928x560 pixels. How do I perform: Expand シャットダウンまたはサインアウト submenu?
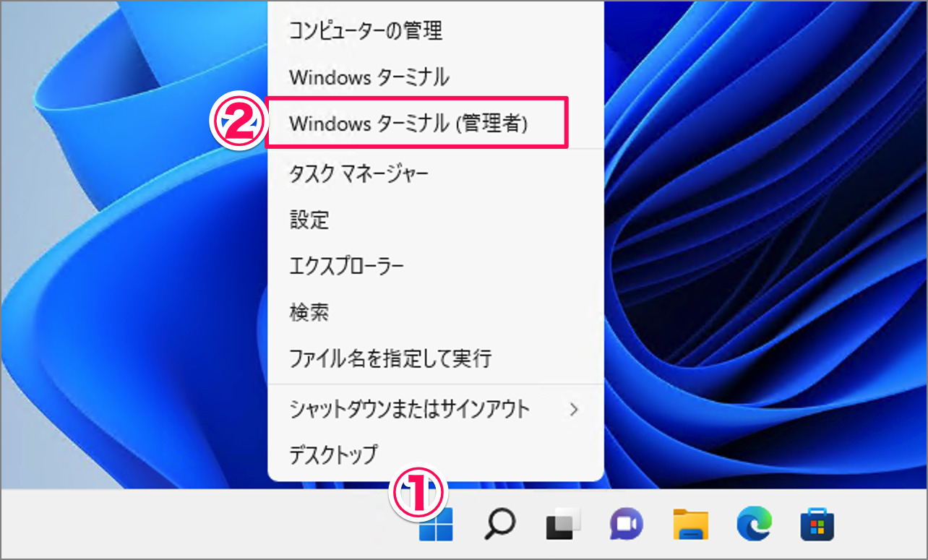(409, 410)
